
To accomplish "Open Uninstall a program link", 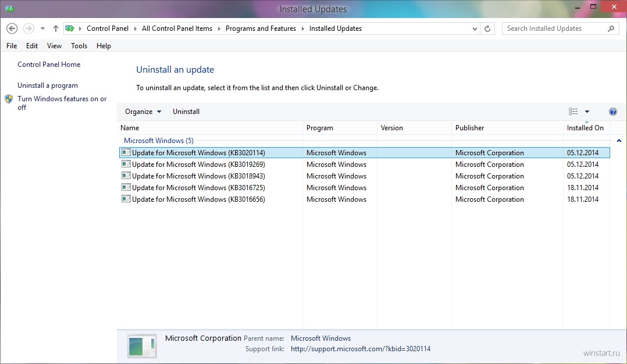I will pos(48,85).
